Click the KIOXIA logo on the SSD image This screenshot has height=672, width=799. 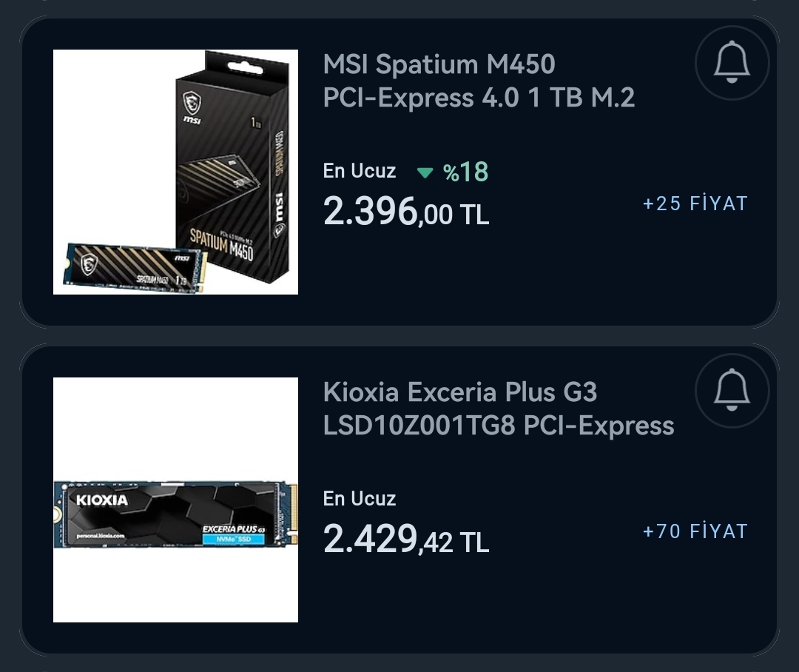point(101,500)
